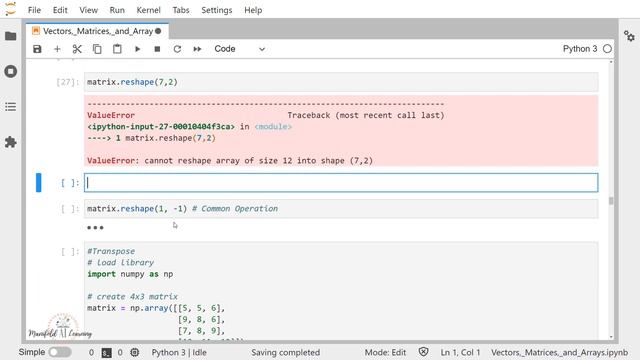This screenshot has height=360, width=640.
Task: Select Vectors,_Matrices,_and_Array notebook tab
Action: (x=98, y=31)
